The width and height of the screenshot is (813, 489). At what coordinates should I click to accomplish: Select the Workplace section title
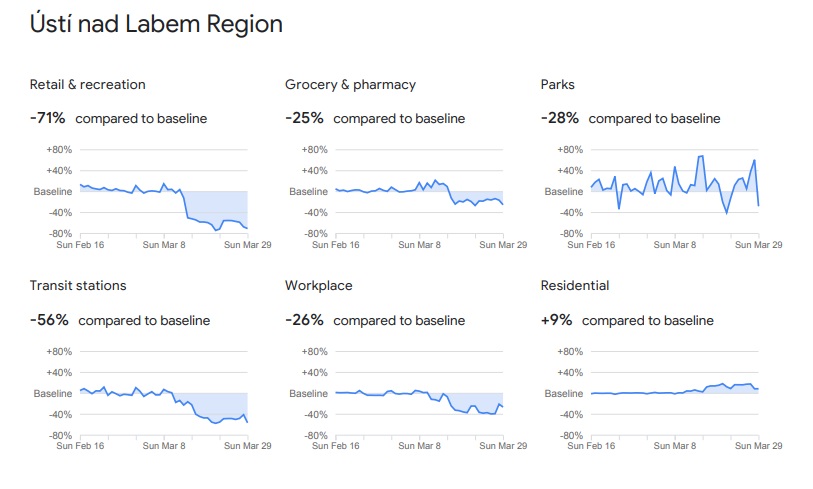tap(318, 286)
